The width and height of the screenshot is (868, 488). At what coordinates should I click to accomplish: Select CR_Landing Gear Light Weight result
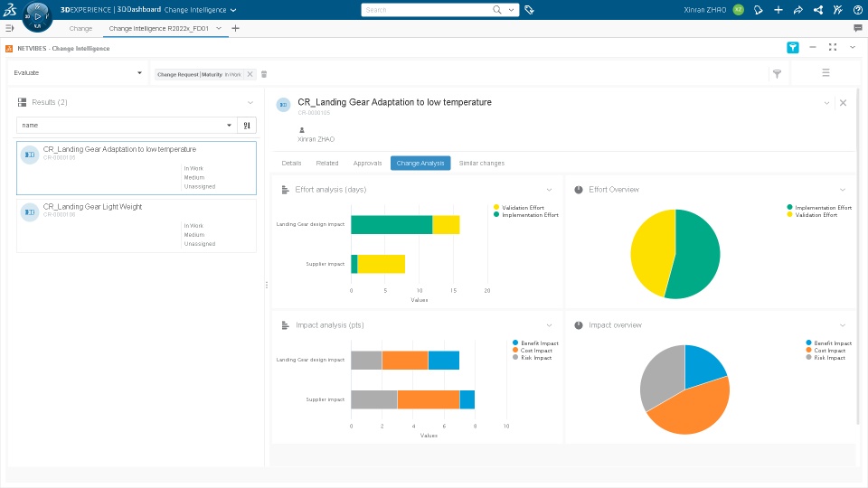coord(137,225)
